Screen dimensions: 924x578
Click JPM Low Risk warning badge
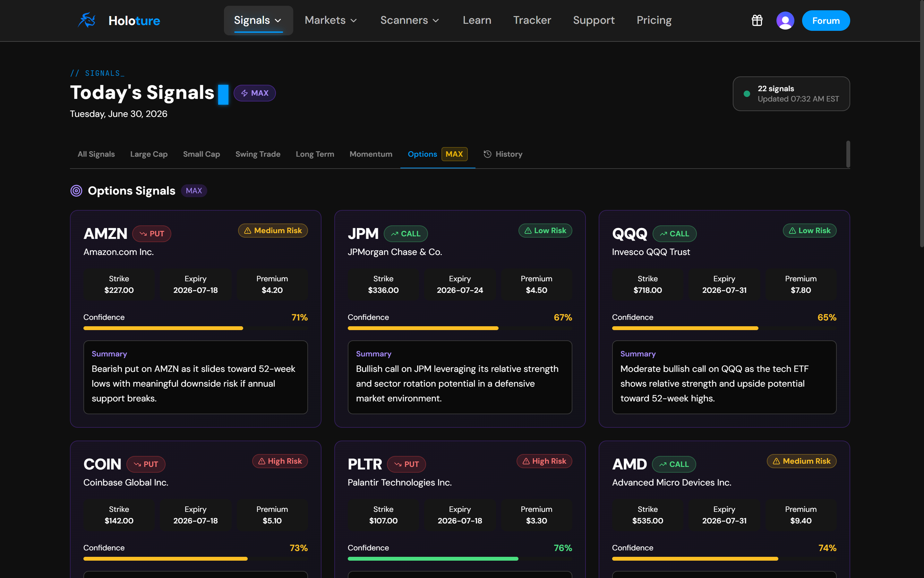(x=545, y=231)
